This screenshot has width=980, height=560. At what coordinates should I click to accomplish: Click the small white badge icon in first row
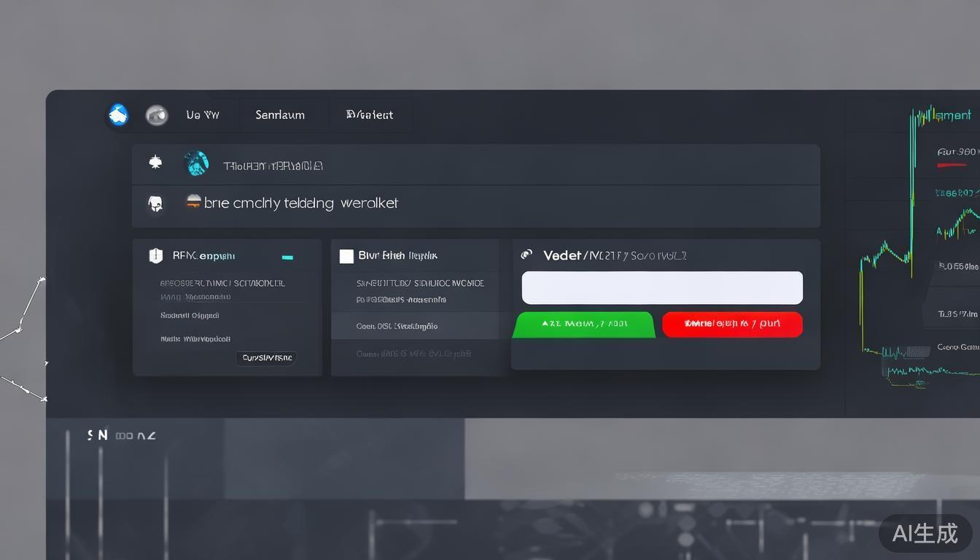[155, 162]
